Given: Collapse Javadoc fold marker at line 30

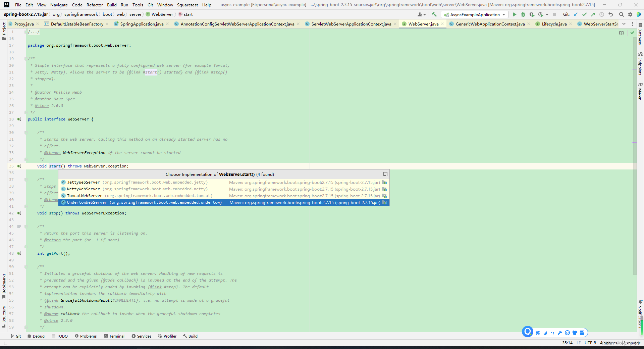Looking at the screenshot, I should tap(26, 133).
